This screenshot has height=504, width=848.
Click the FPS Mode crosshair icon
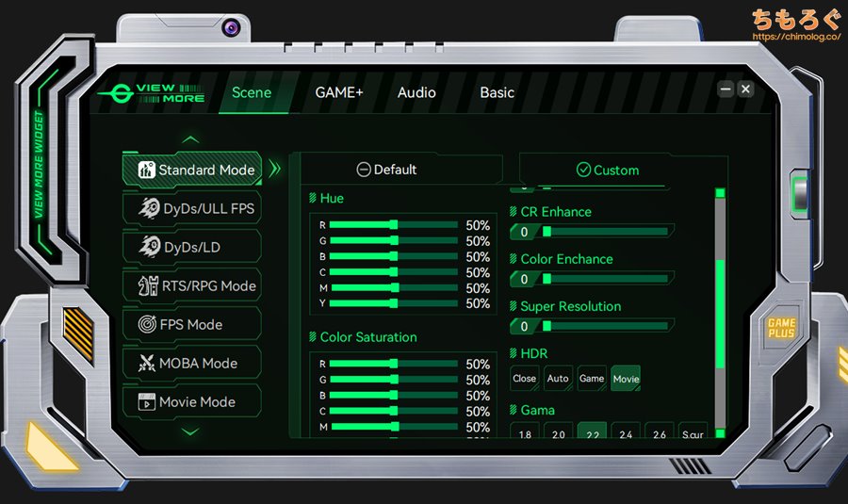147,324
